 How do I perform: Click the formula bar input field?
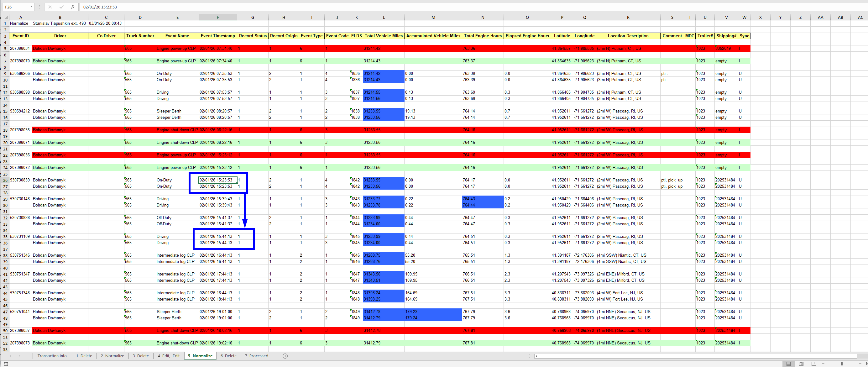click(472, 7)
